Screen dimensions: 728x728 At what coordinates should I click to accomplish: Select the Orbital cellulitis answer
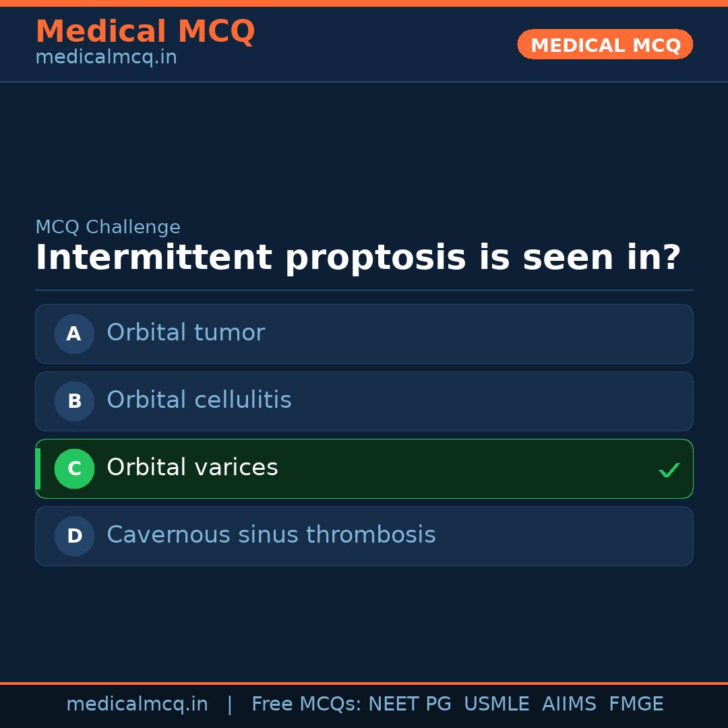point(199,400)
